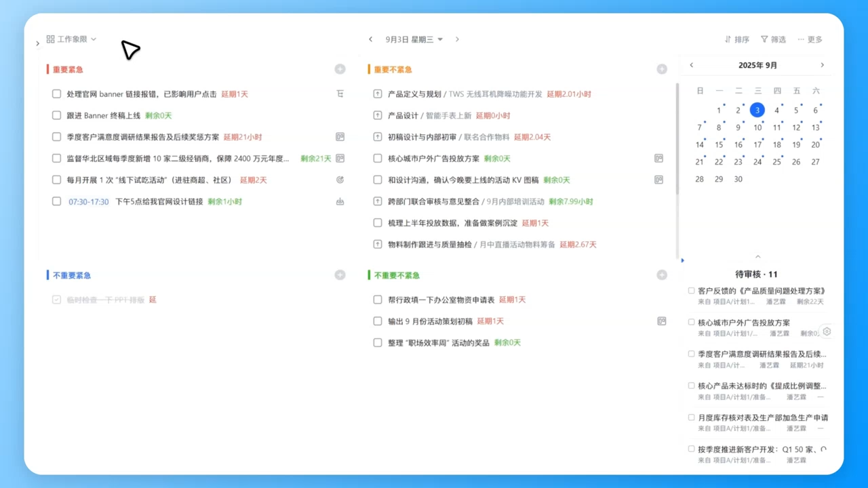Viewport: 868px width, 488px height.
Task: Collapse the calendar with up chevron
Action: point(757,257)
